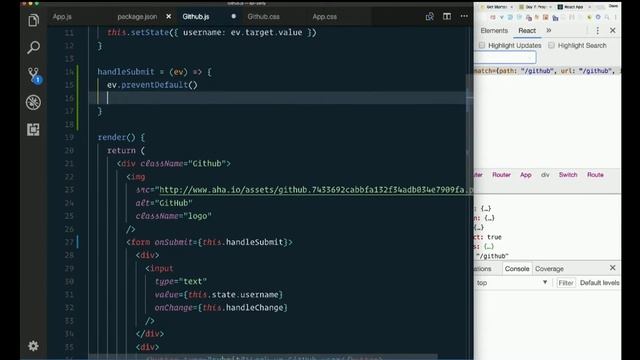Click the value this.state.username line
640x360 pixels.
coord(218,295)
